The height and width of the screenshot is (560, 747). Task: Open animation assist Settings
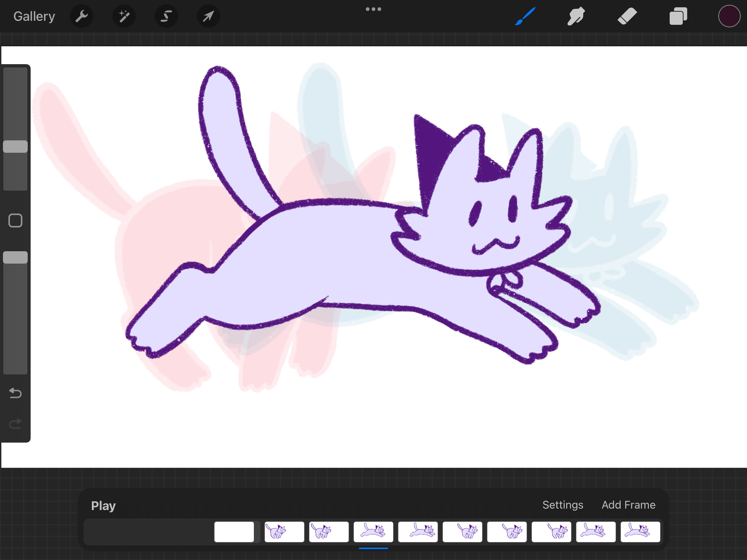562,505
